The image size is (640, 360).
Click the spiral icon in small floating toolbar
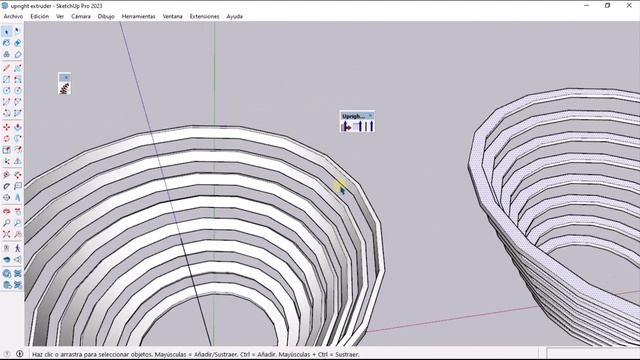pyautogui.click(x=64, y=89)
